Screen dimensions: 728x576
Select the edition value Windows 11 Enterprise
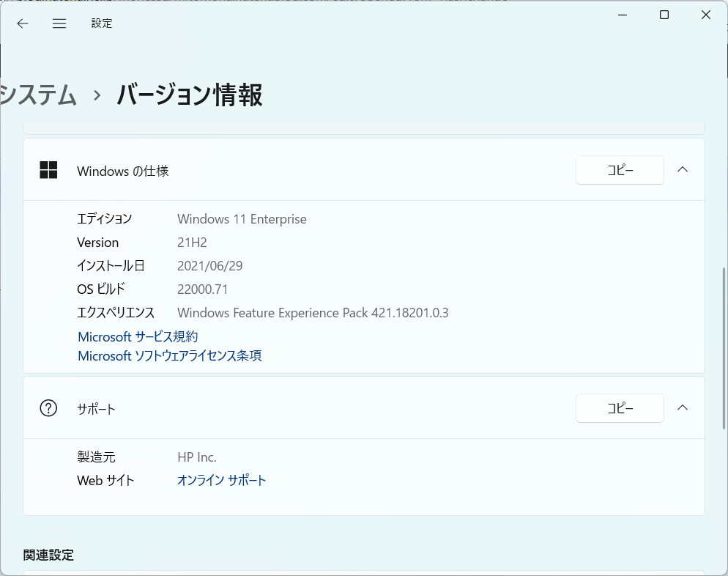click(242, 219)
